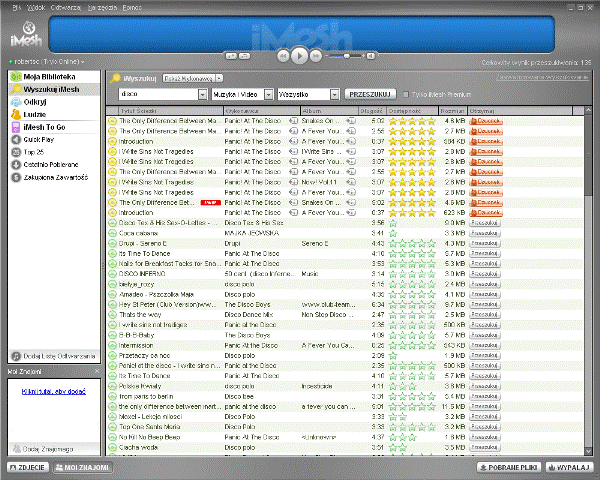Click search button in Coco cabana row

pyautogui.click(x=485, y=233)
